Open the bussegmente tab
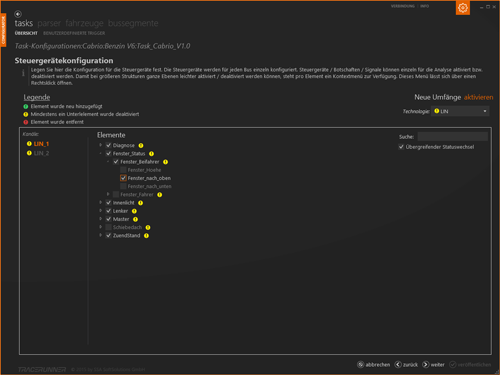 (133, 23)
